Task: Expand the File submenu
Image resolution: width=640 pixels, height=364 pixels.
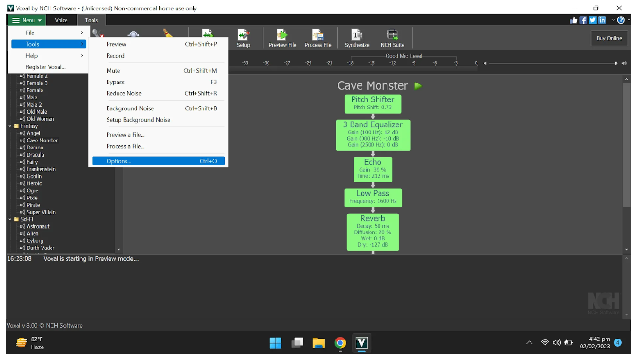Action: tap(49, 33)
